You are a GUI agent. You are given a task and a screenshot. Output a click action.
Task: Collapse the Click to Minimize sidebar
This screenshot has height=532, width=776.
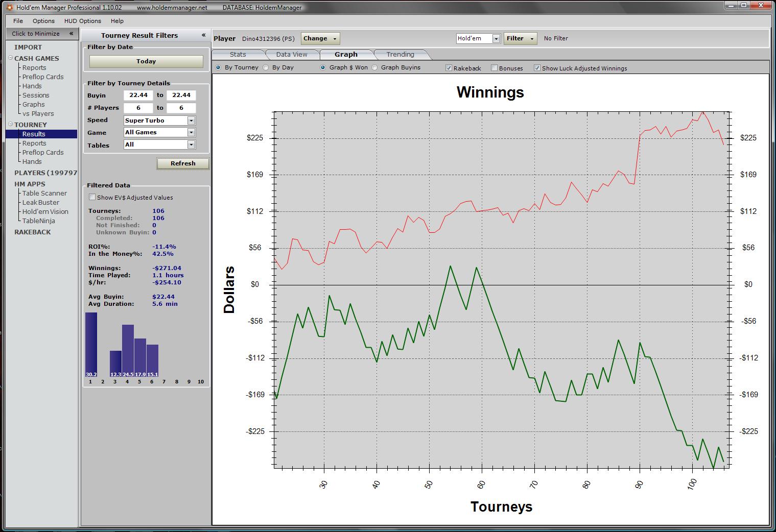(71, 34)
